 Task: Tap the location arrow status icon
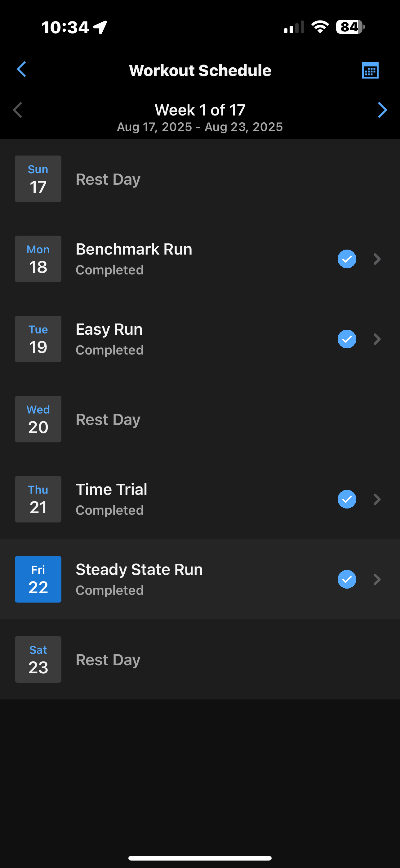(x=100, y=27)
